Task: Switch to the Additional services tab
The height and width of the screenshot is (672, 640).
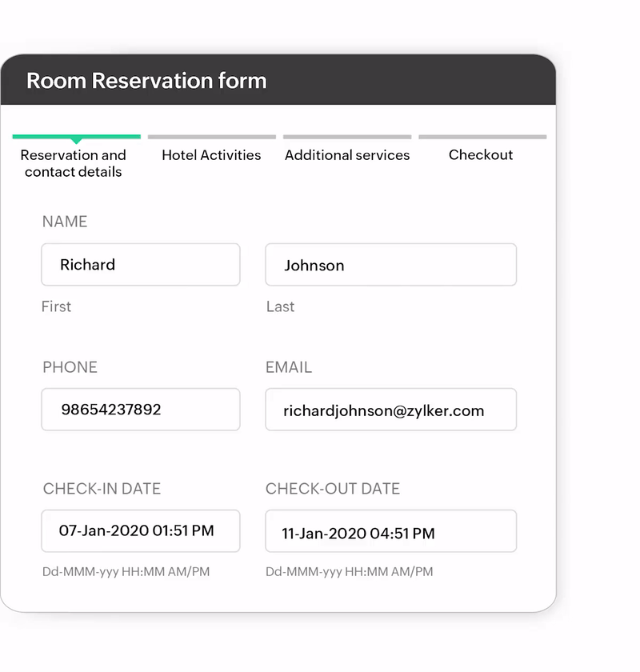Action: click(347, 155)
